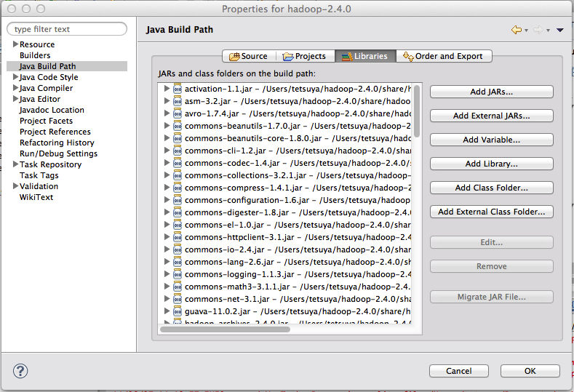Click the horizontal scrollbar of the JAR list
This screenshot has width=574, height=392.
225,329
